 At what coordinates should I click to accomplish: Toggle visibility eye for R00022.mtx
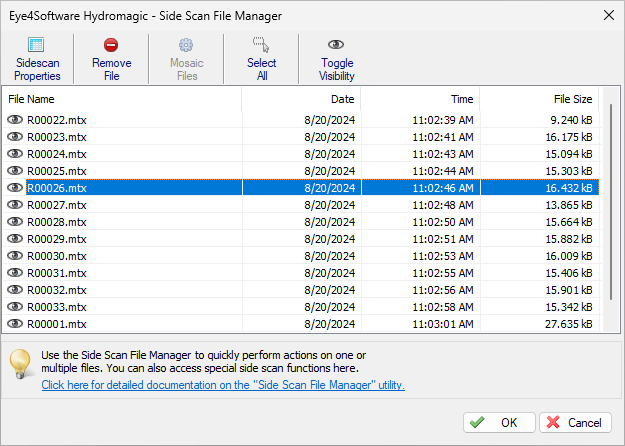tap(15, 120)
